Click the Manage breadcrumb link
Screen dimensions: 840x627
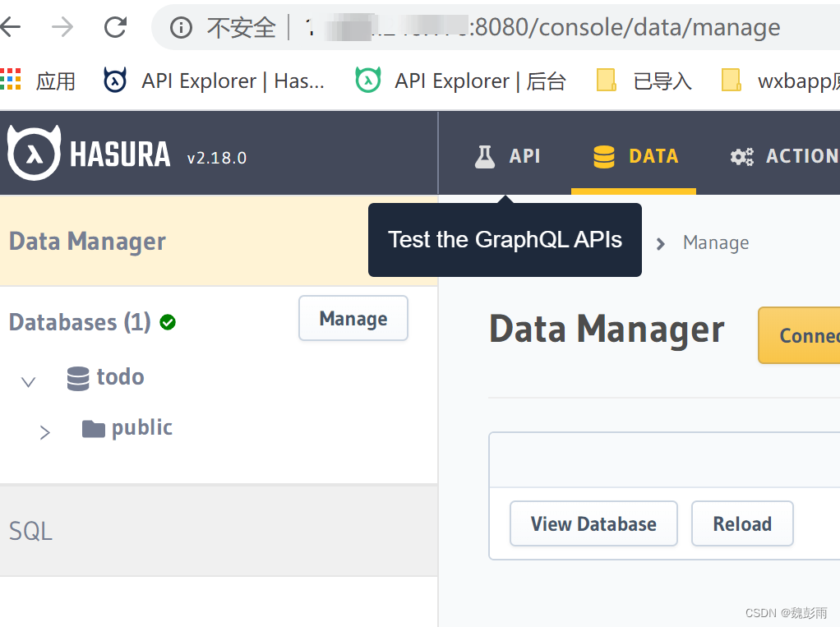(x=716, y=243)
